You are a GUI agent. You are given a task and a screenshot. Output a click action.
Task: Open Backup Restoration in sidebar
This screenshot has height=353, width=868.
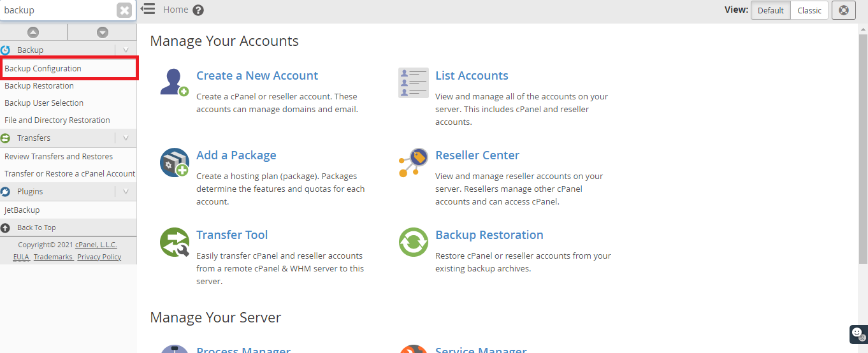[39, 86]
